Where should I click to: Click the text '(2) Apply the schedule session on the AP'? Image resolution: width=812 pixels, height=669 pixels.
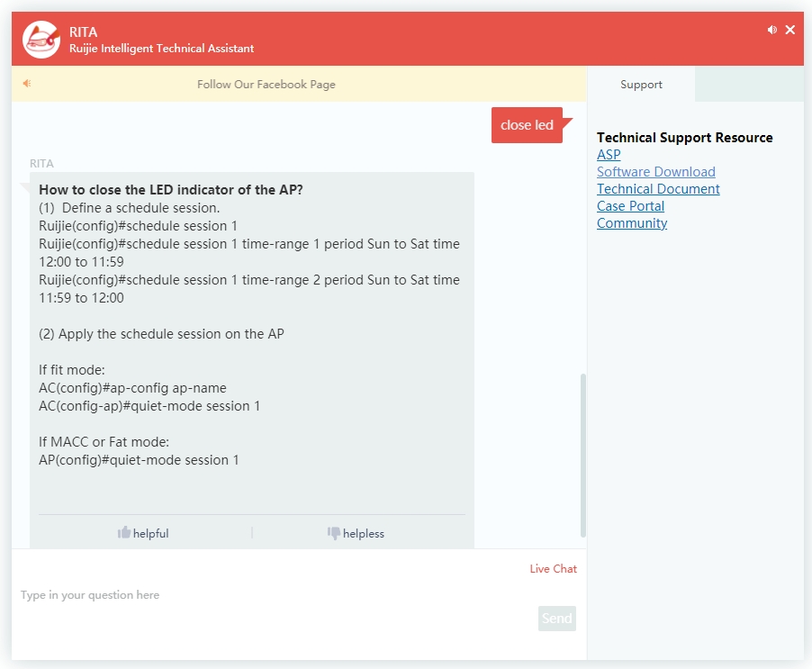pos(161,334)
